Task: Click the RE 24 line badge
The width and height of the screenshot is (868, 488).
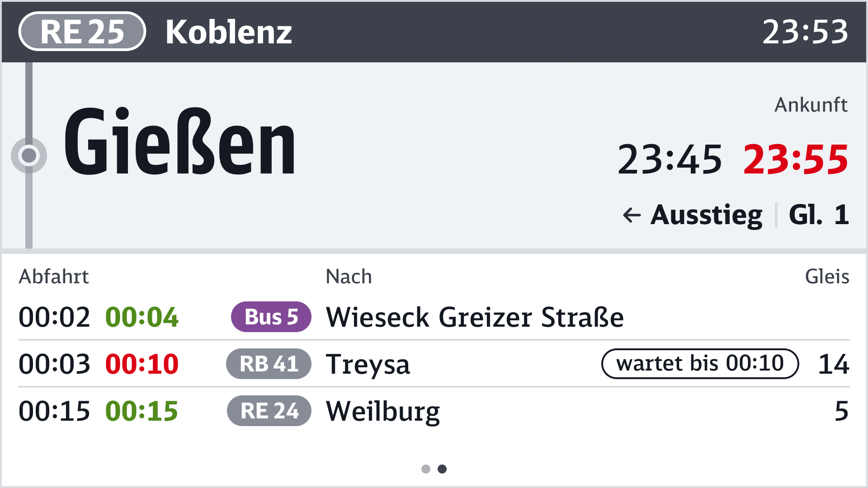Action: (x=269, y=411)
